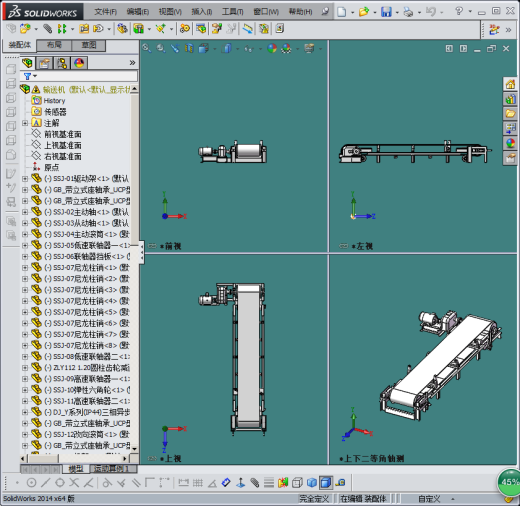Open the 编辑(E) menu

coord(138,12)
